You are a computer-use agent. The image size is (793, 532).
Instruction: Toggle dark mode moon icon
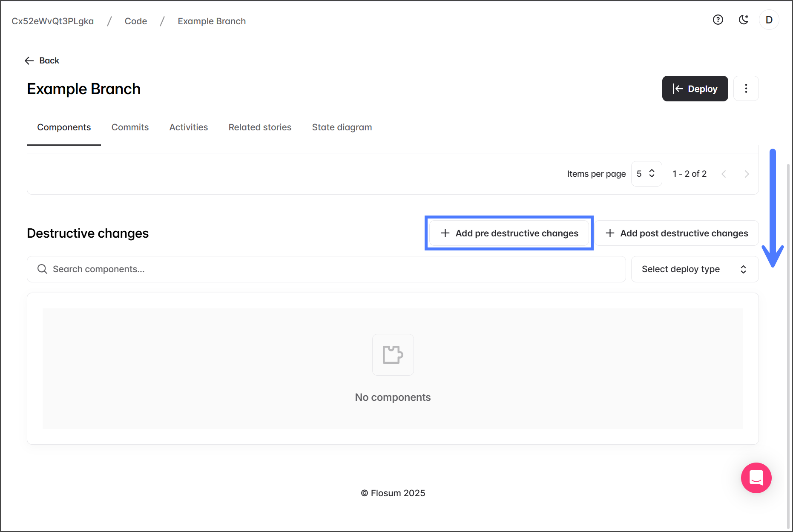click(744, 20)
